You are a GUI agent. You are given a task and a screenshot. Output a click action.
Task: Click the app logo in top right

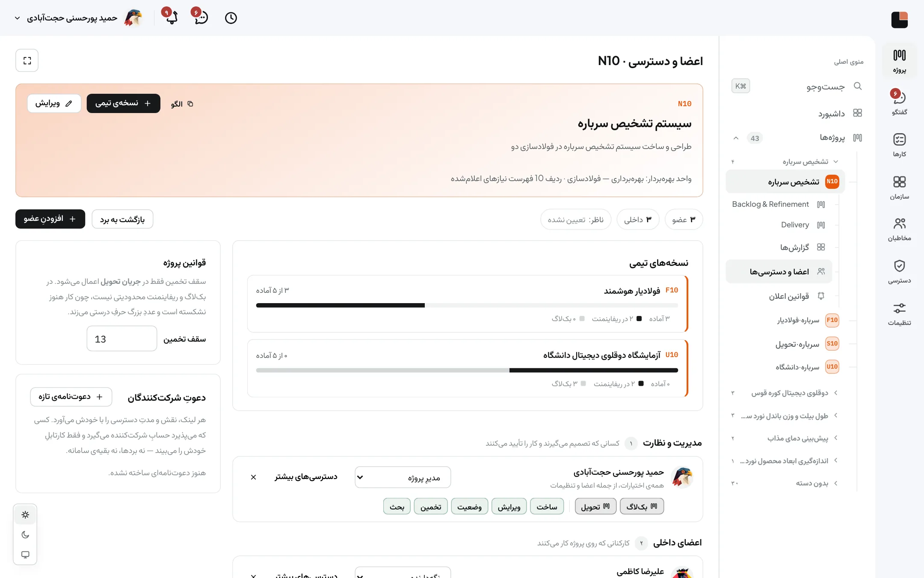(x=899, y=20)
